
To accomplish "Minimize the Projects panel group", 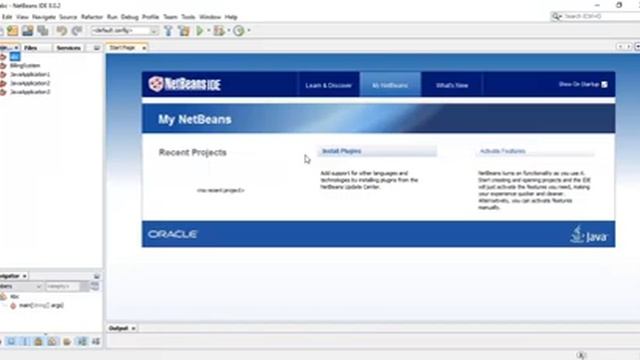I will [x=96, y=48].
